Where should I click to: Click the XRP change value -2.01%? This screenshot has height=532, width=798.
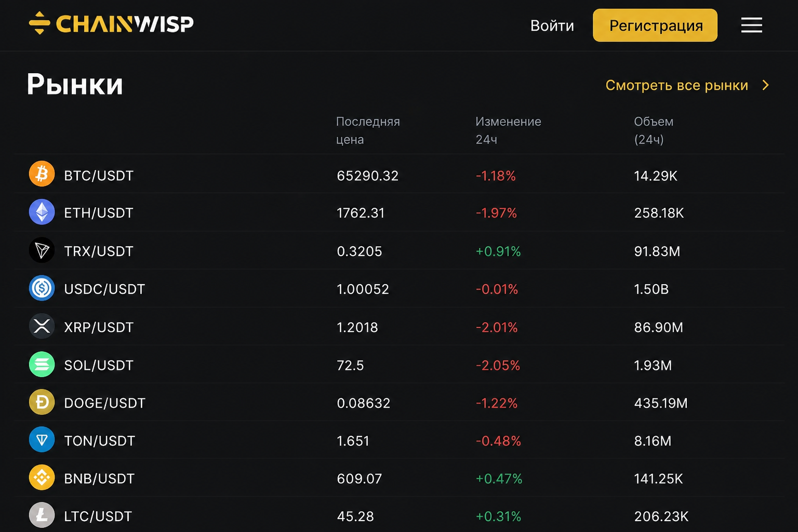point(497,327)
